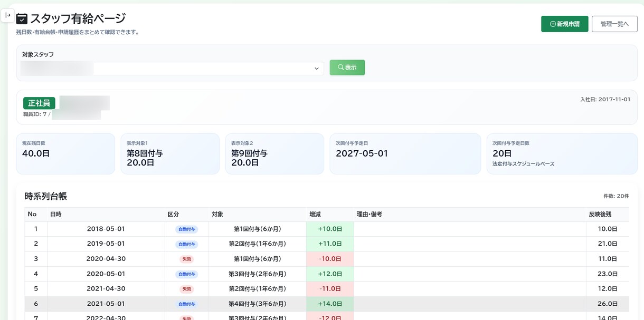Screen dimensions: 644x320
Task: Click 第2回付与(1年6か月) in the 2021-04-30 row
Action: click(258, 288)
